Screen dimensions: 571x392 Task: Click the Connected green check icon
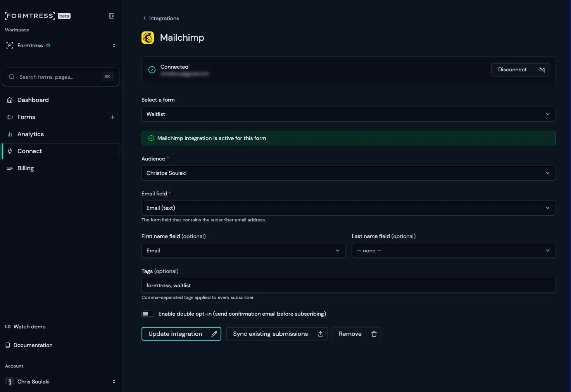coord(152,70)
